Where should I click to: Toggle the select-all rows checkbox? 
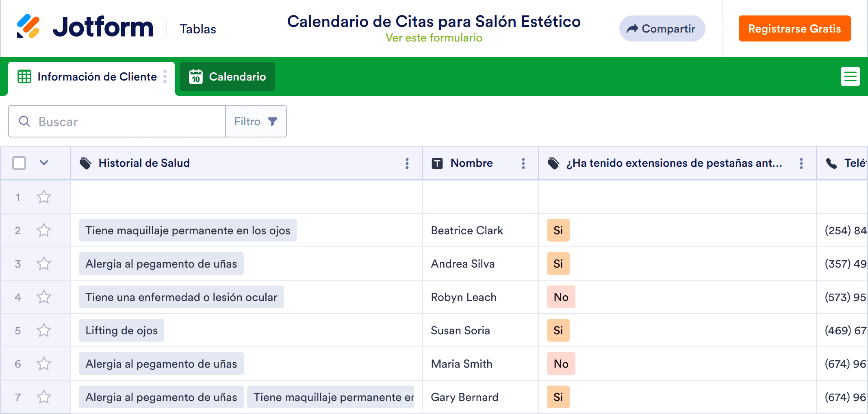coord(19,163)
